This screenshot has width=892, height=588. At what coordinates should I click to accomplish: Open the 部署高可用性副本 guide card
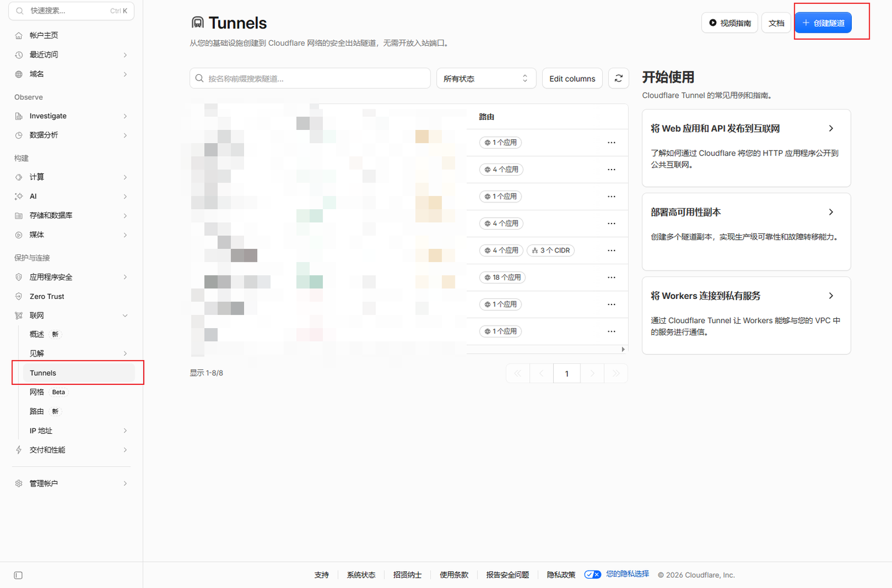[x=746, y=231]
